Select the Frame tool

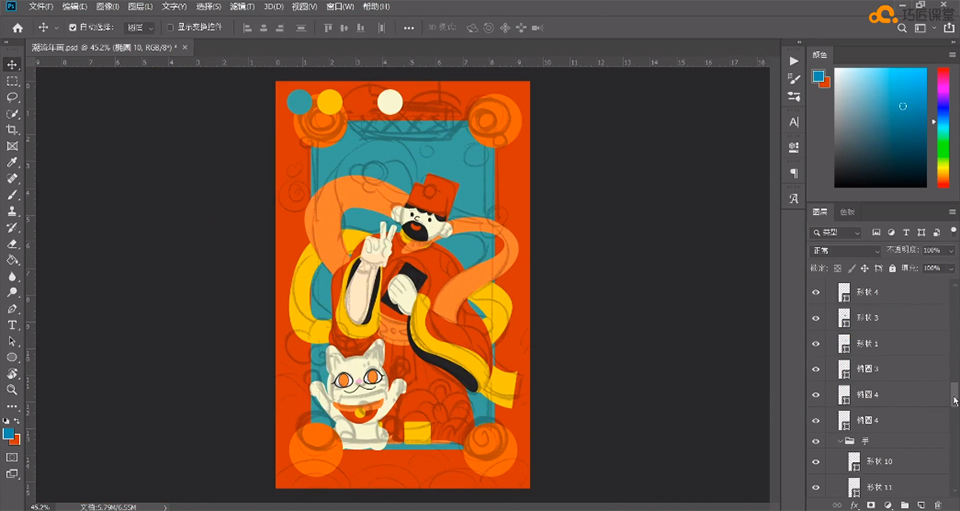(12, 146)
